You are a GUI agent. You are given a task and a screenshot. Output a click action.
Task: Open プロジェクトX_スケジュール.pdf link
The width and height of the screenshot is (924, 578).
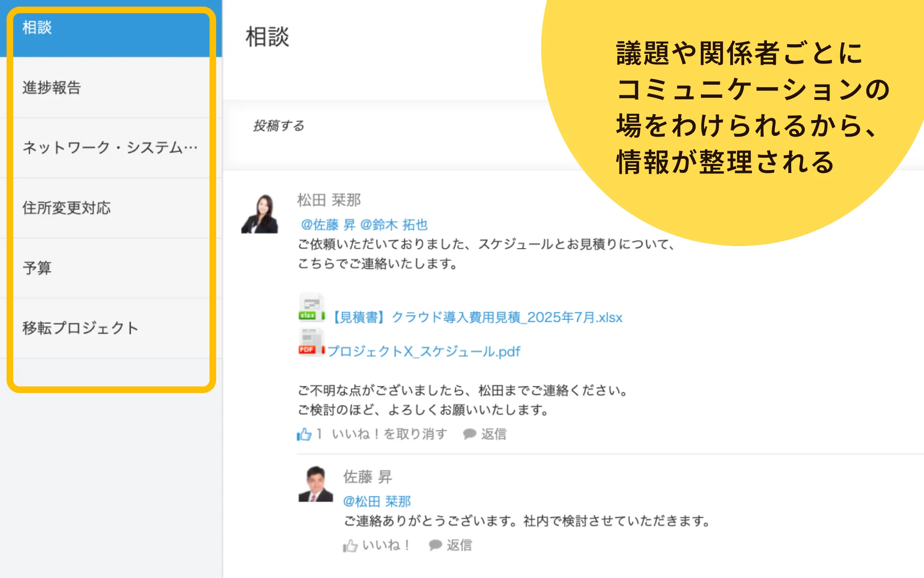click(x=424, y=352)
